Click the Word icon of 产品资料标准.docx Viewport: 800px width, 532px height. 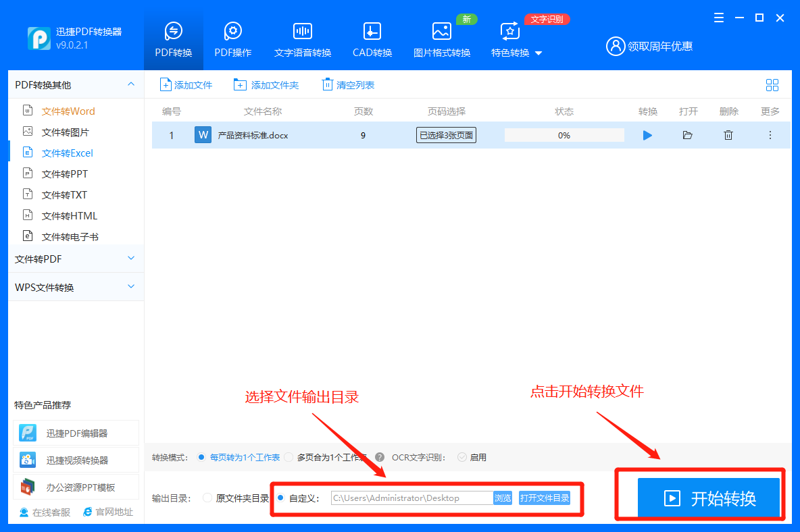203,135
